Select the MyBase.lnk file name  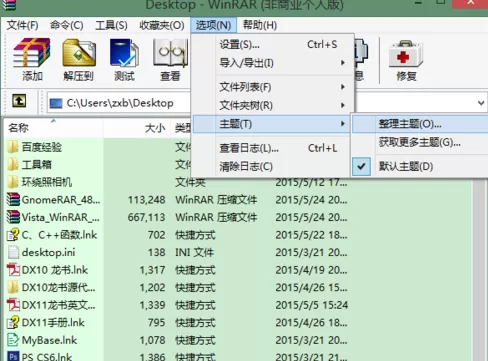point(49,340)
